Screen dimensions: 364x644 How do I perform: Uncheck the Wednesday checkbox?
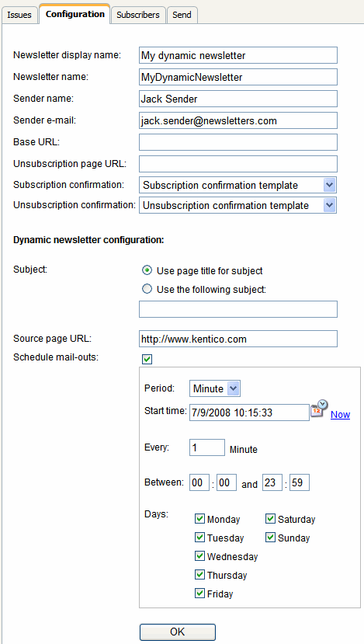point(199,556)
